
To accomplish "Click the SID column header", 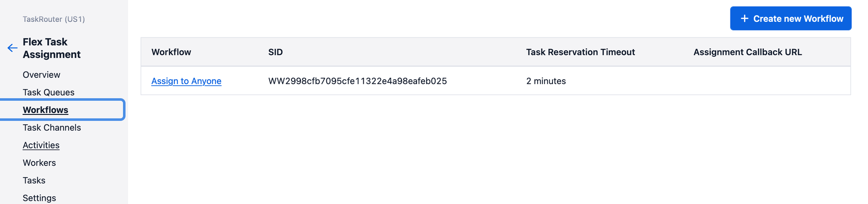I will point(275,52).
